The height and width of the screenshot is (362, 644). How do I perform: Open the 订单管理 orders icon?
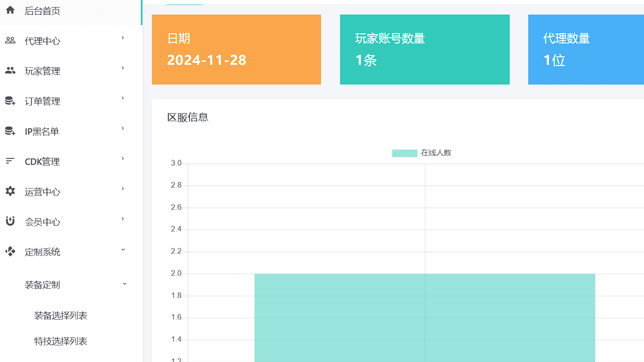(x=10, y=101)
